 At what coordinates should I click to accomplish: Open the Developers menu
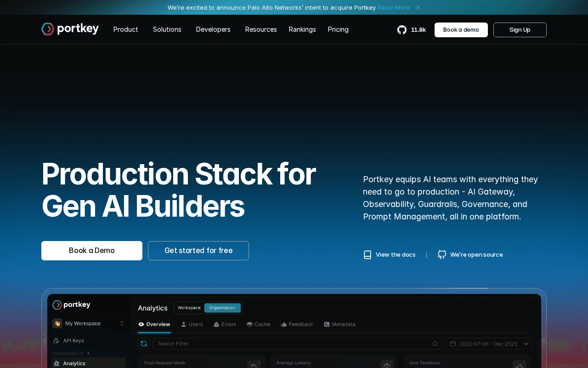[213, 29]
